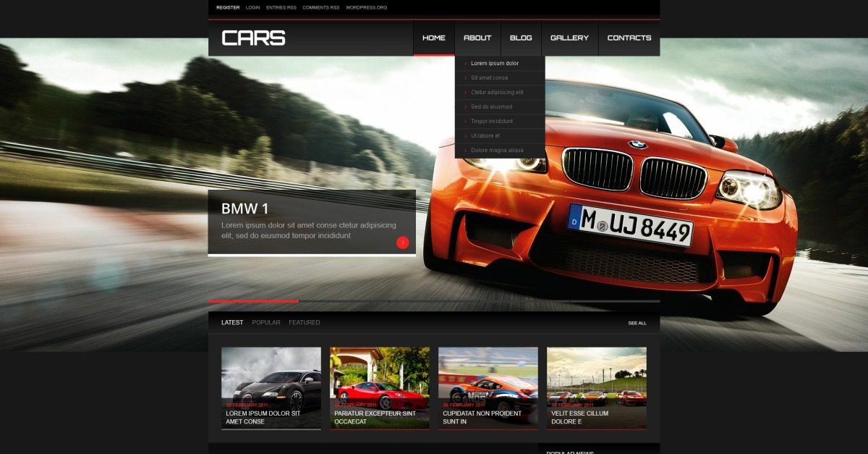Click "Dolore magna aliqua" in the dropdown
This screenshot has width=868, height=454.
497,151
